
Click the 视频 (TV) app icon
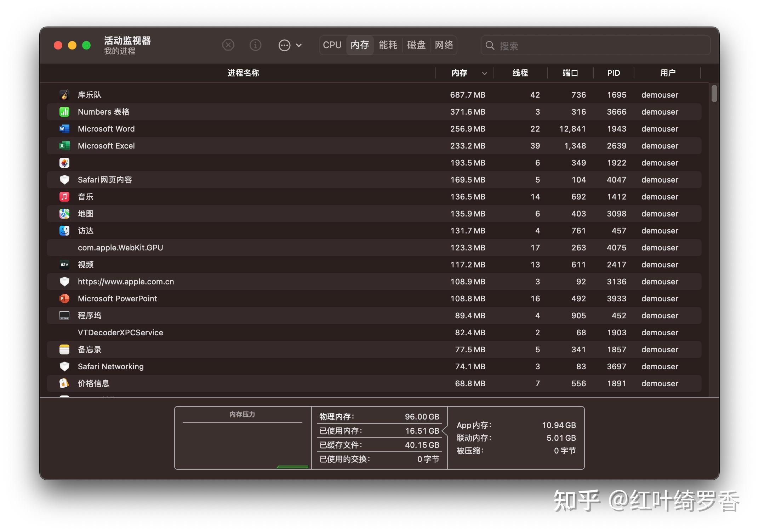tap(64, 264)
